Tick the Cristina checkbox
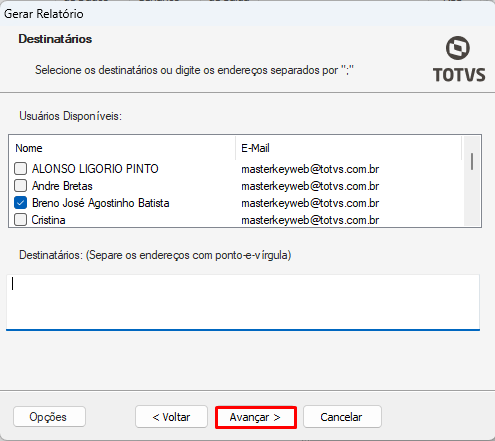The image size is (495, 441). point(21,220)
